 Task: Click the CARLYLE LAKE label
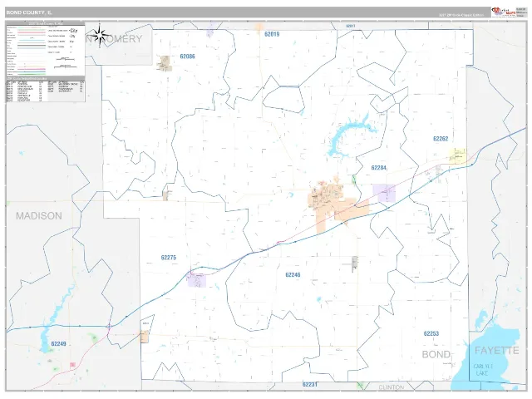click(x=483, y=370)
